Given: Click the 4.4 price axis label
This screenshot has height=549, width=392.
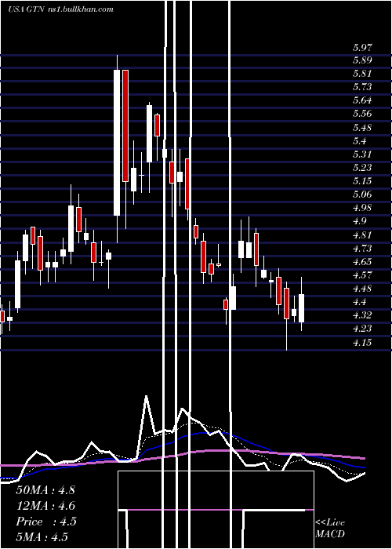Looking at the screenshot, I should point(359,302).
